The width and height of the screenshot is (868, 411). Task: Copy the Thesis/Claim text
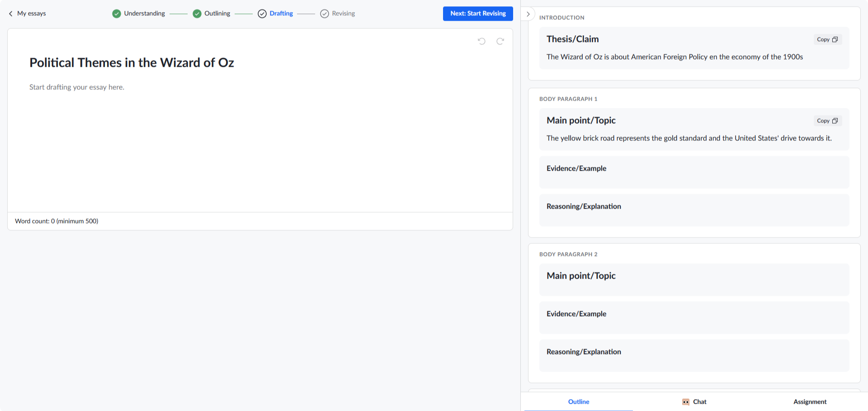[x=827, y=39]
